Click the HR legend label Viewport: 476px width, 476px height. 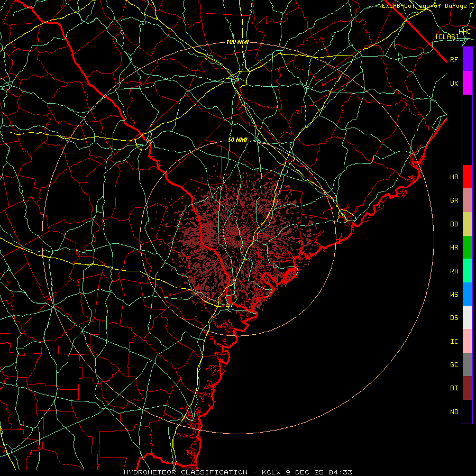pos(454,248)
